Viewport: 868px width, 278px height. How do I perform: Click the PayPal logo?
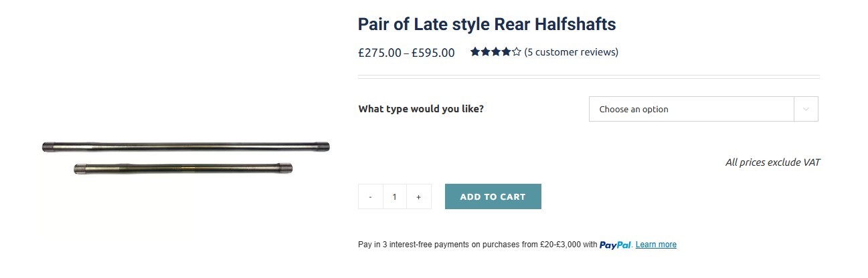616,245
